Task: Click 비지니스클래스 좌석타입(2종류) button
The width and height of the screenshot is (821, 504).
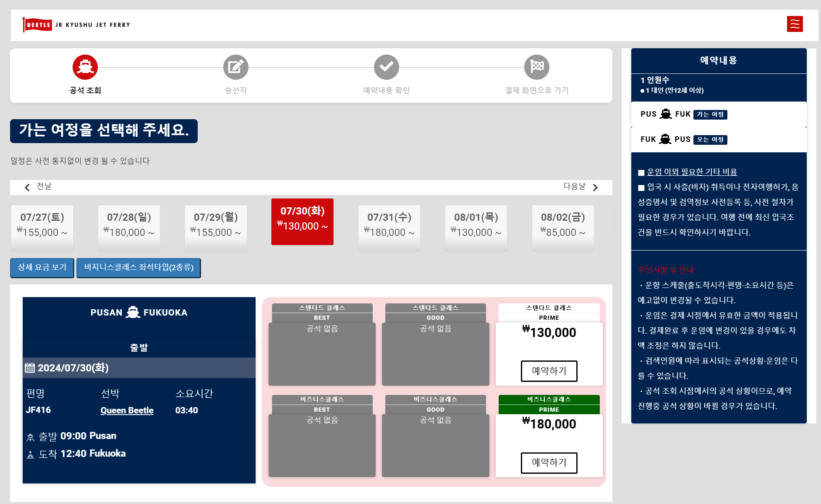Action: (139, 267)
